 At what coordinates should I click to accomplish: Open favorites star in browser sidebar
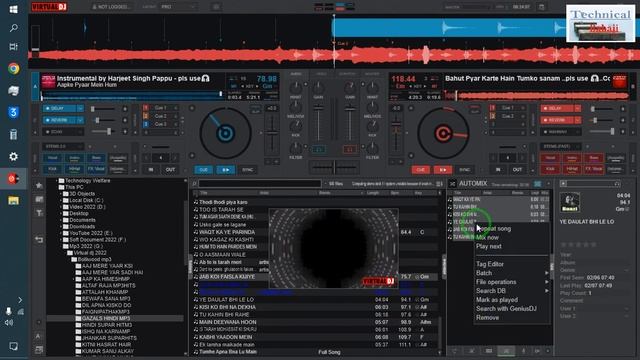pyautogui.click(x=39, y=186)
